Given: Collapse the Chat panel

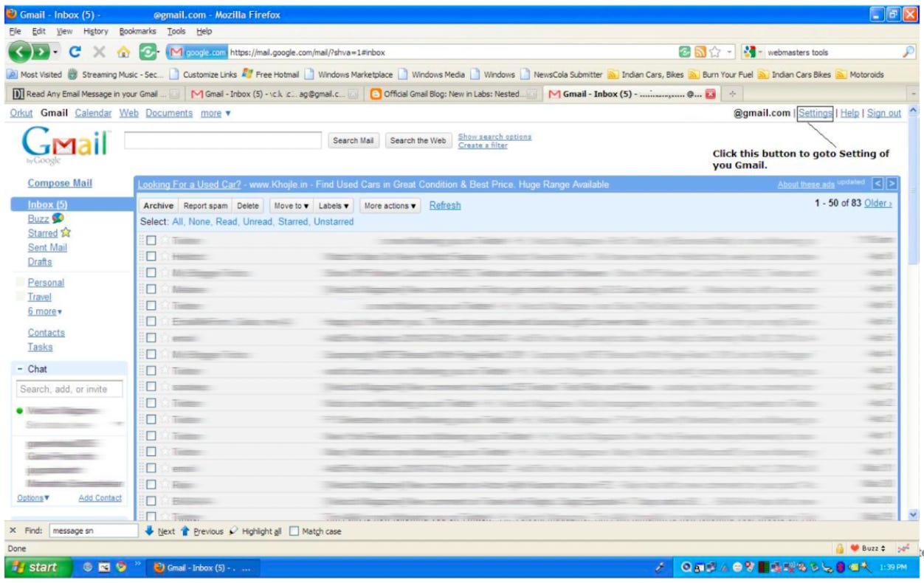Looking at the screenshot, I should point(19,369).
